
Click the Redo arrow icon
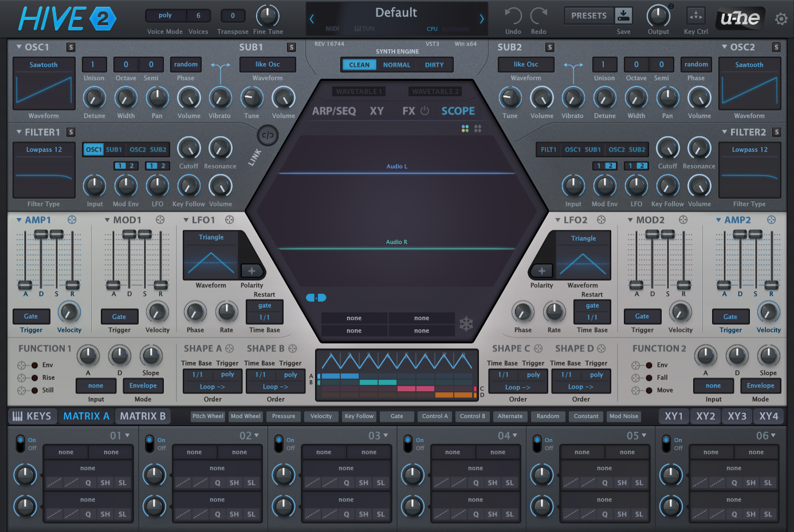click(x=538, y=16)
